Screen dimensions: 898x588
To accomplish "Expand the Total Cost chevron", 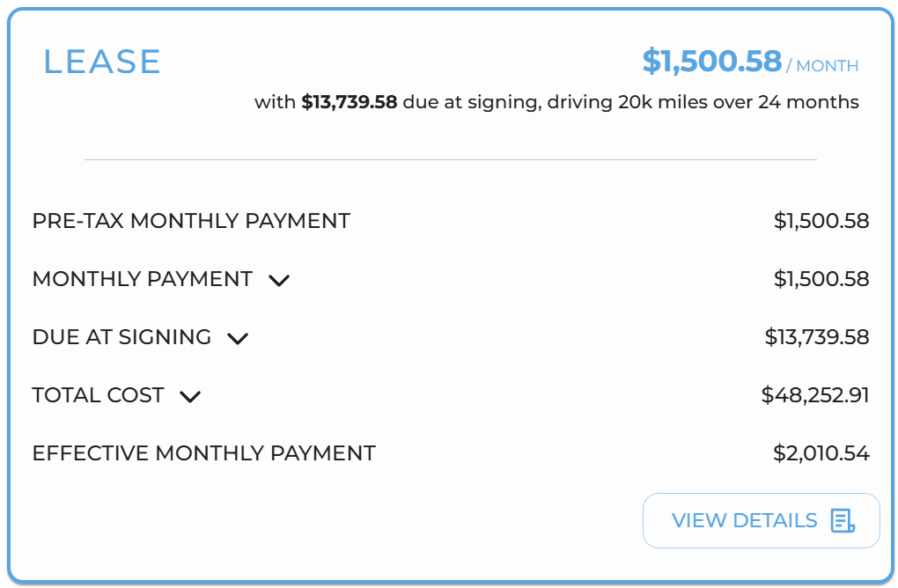I will (190, 396).
